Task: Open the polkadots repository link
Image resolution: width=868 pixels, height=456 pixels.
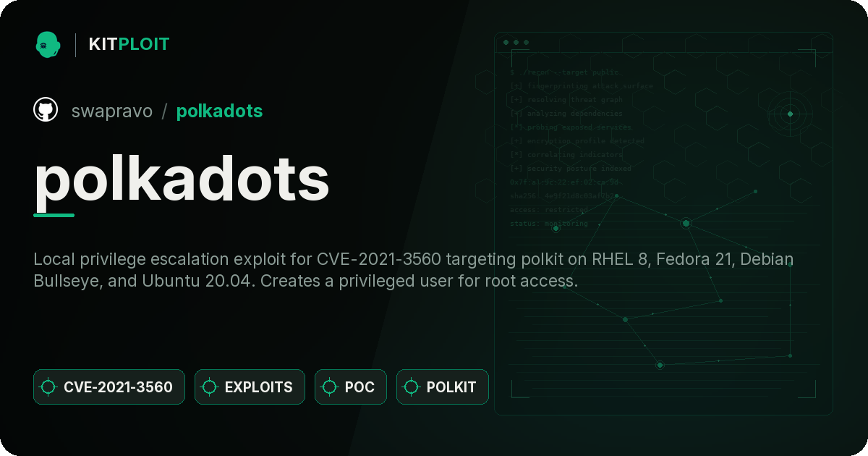Action: pos(219,111)
